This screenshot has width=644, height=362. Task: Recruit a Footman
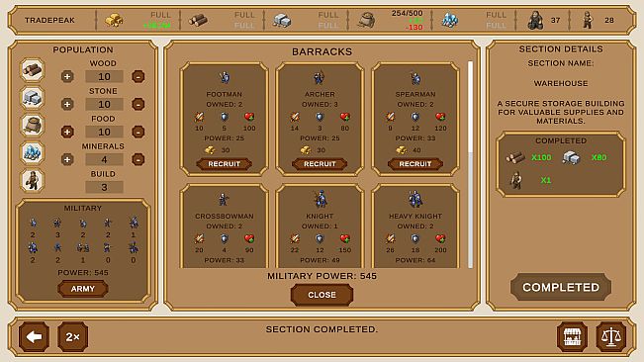tap(224, 164)
